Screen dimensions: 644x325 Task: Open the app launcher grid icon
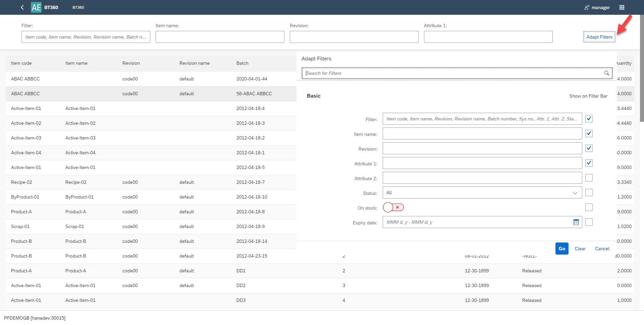pyautogui.click(x=622, y=7)
